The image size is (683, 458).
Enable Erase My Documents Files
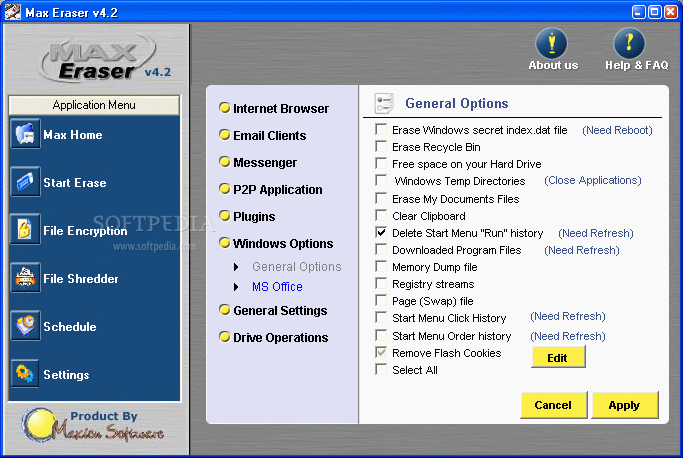coord(381,198)
